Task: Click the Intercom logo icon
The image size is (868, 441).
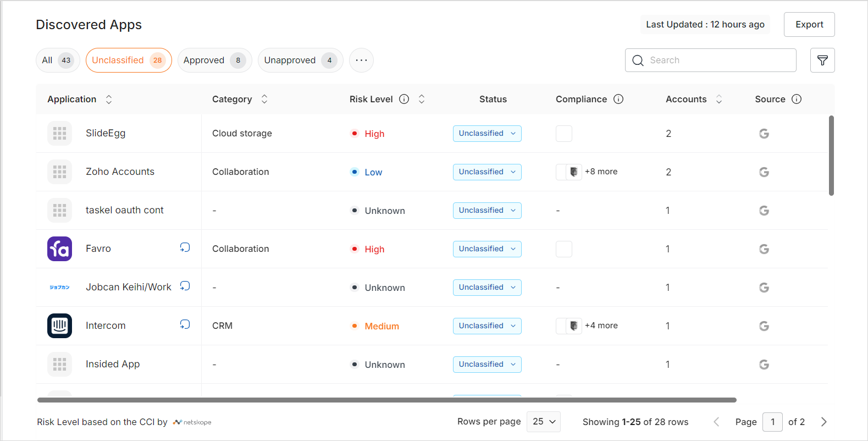Action: pos(59,326)
